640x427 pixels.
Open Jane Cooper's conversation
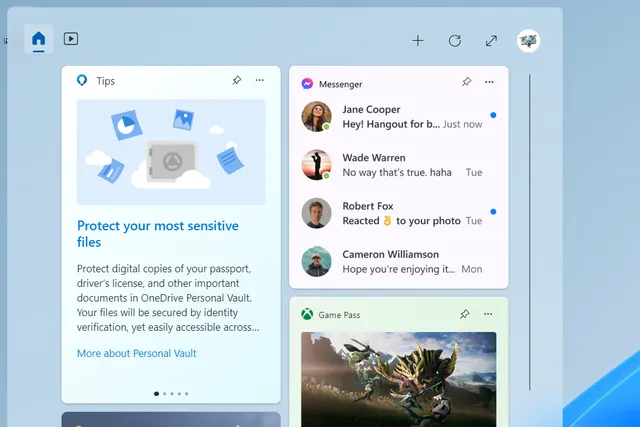(x=398, y=117)
